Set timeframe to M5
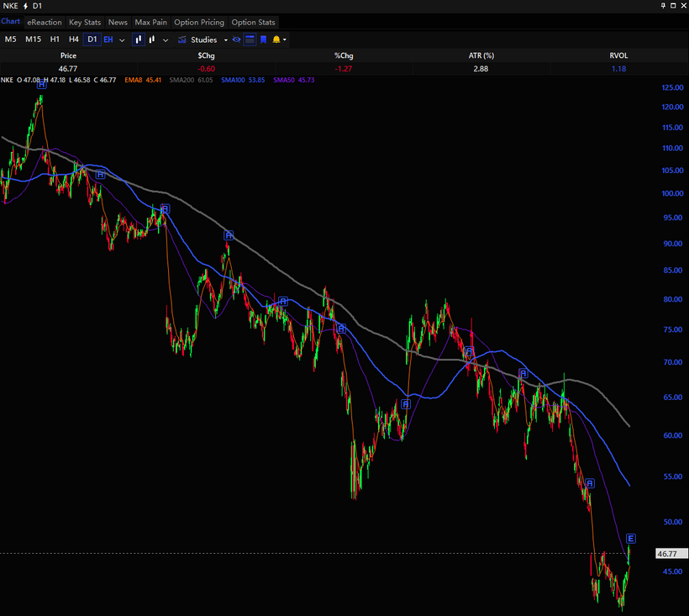 click(11, 39)
